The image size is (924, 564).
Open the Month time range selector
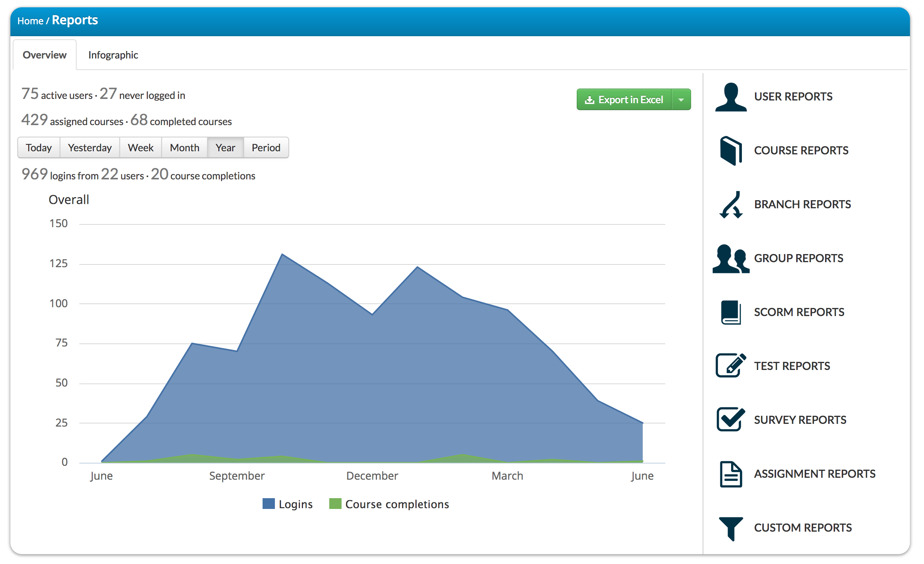184,147
